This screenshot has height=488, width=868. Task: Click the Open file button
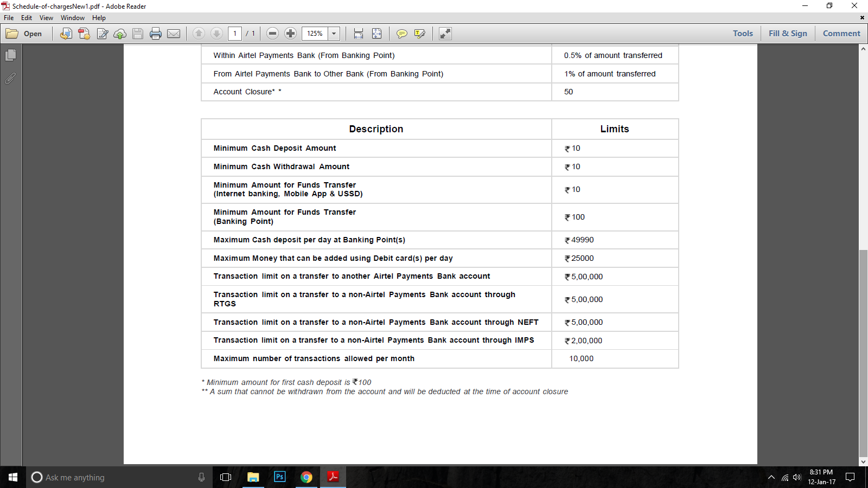click(x=24, y=34)
